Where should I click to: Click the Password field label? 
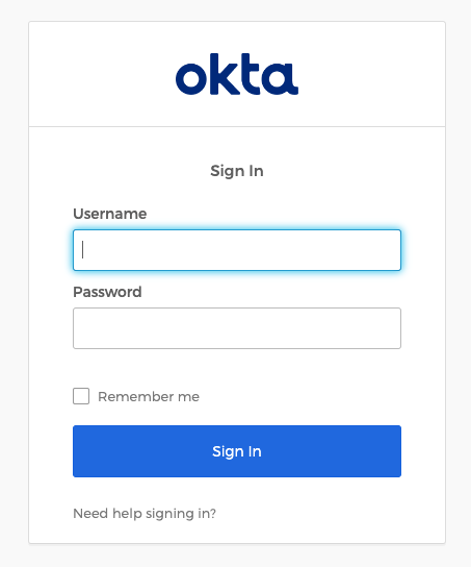pos(107,292)
